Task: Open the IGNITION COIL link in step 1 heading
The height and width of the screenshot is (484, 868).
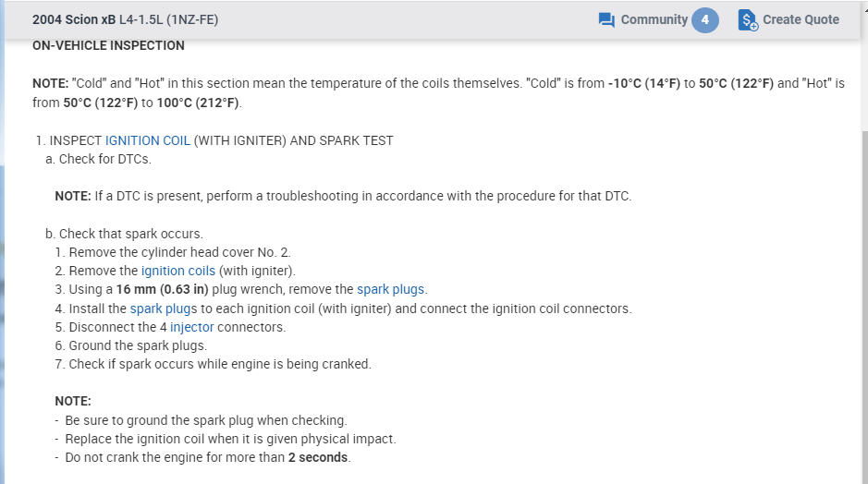Action: [148, 140]
